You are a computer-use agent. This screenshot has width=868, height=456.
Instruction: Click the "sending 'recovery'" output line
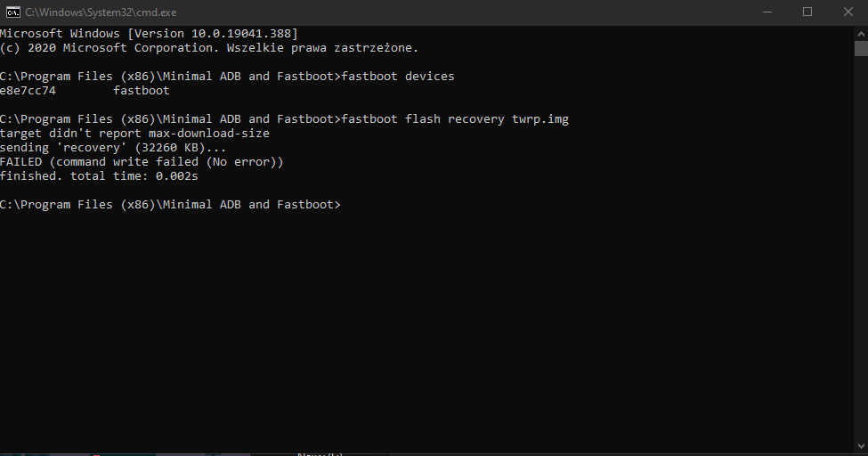113,148
